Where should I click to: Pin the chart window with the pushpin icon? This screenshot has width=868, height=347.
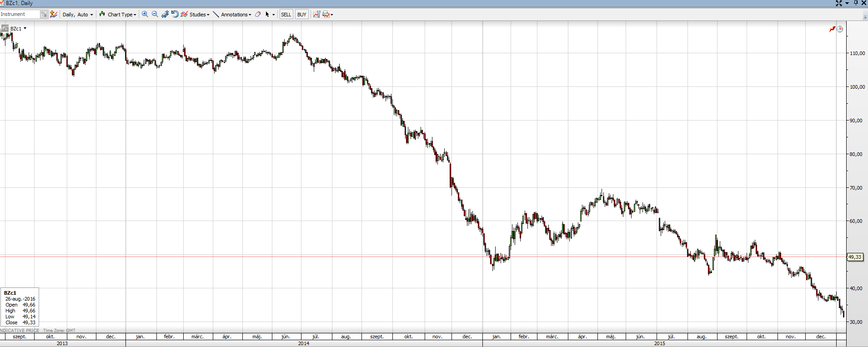[855, 3]
